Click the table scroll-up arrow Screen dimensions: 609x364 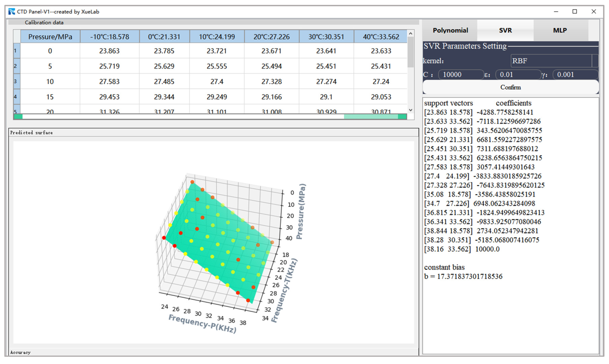410,33
